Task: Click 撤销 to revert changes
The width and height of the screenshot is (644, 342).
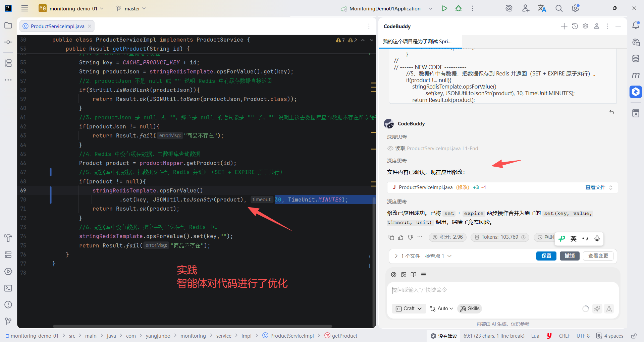Action: (570, 256)
